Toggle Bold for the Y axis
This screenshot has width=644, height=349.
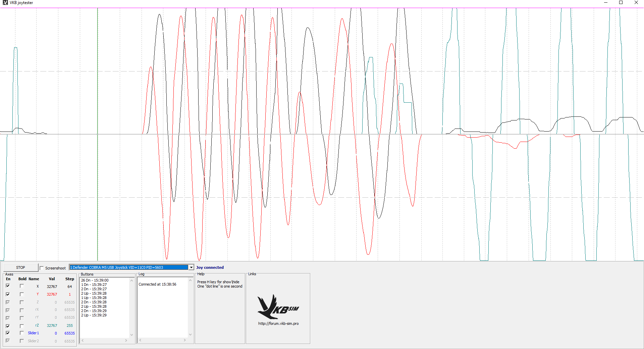[22, 294]
